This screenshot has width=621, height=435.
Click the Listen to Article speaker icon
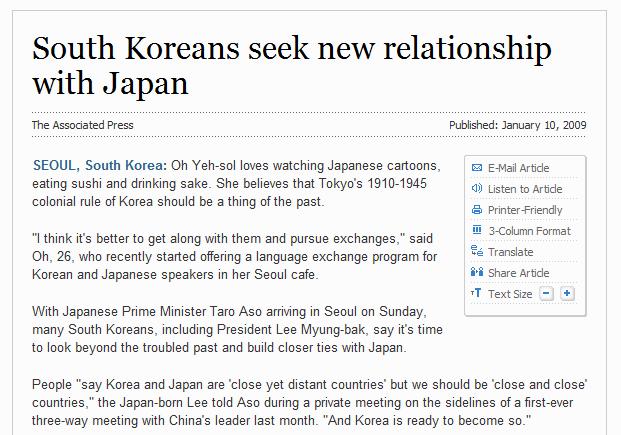pos(477,188)
